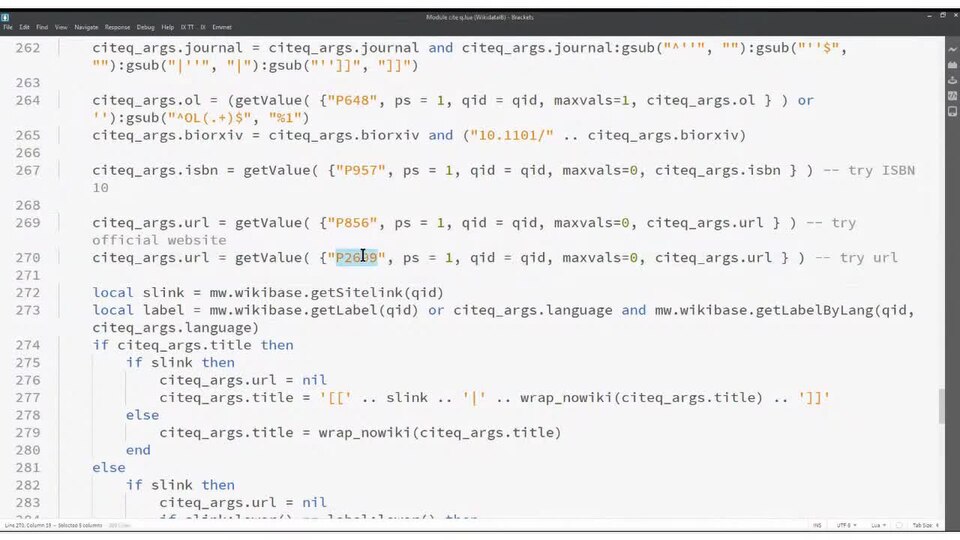Click line number 267 in gutter
This screenshot has width=960, height=540.
pyautogui.click(x=28, y=170)
